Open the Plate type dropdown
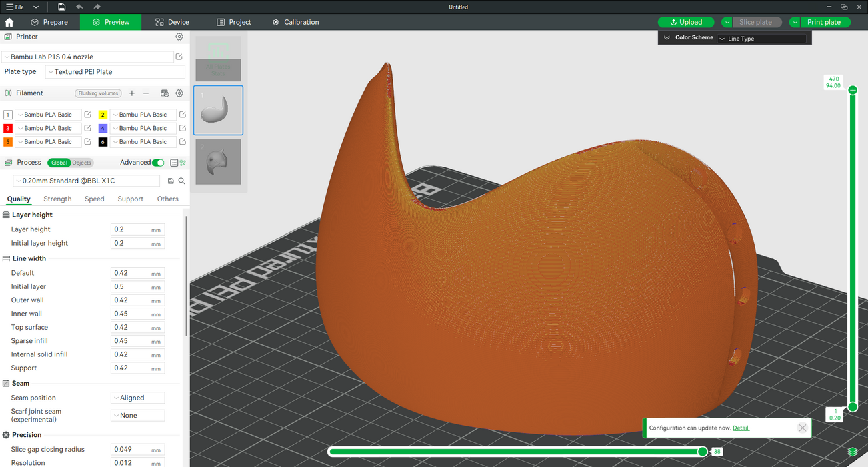This screenshot has width=868, height=467. tap(114, 72)
